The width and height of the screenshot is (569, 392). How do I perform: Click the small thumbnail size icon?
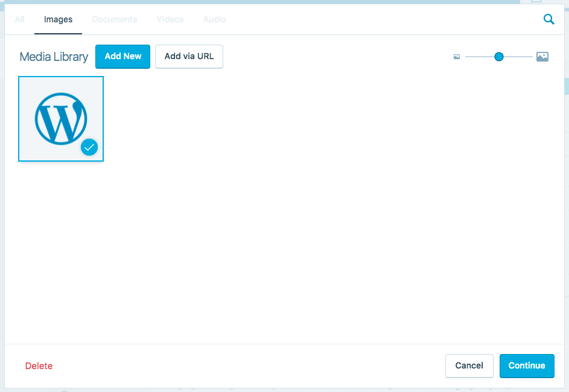pyautogui.click(x=457, y=57)
